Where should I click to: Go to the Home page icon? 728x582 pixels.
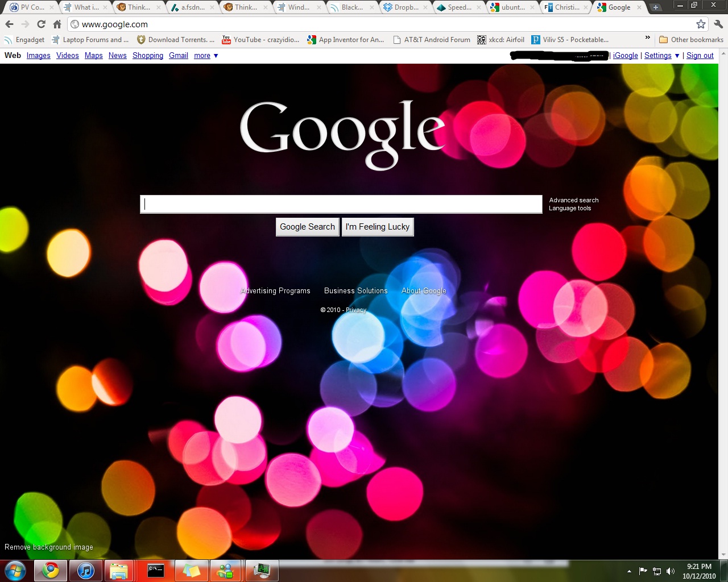[57, 24]
